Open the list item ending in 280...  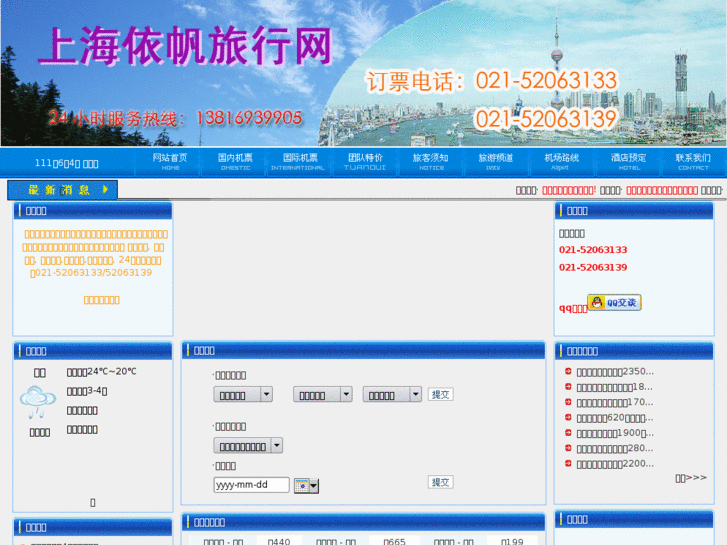(x=615, y=449)
